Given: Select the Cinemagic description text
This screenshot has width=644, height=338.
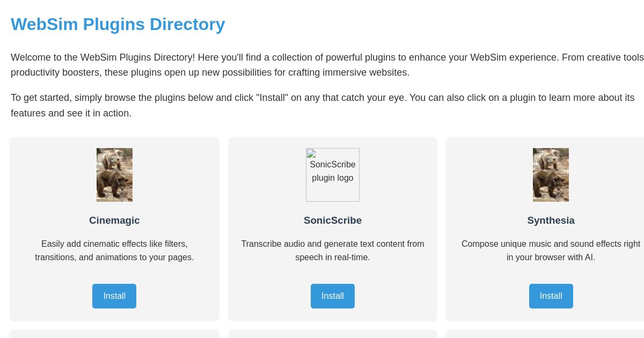Looking at the screenshot, I should (114, 251).
